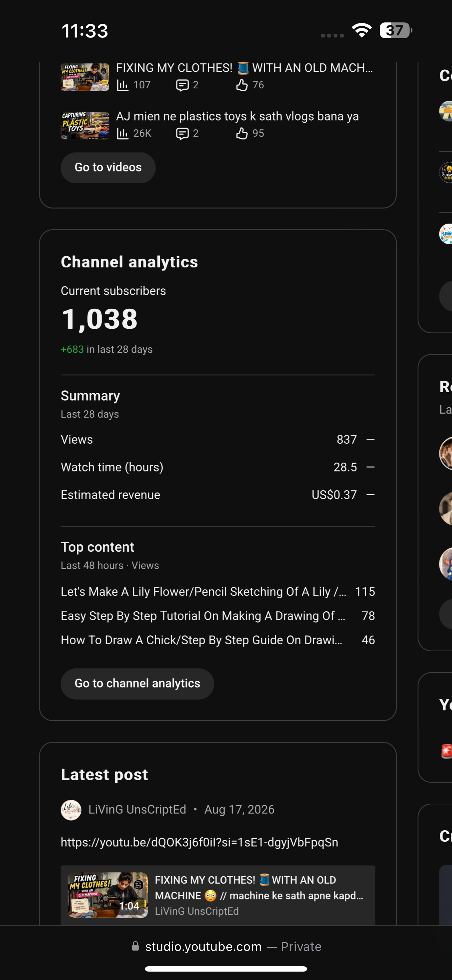Open Go to channel analytics
Viewport: 452px width, 980px height.
[137, 683]
